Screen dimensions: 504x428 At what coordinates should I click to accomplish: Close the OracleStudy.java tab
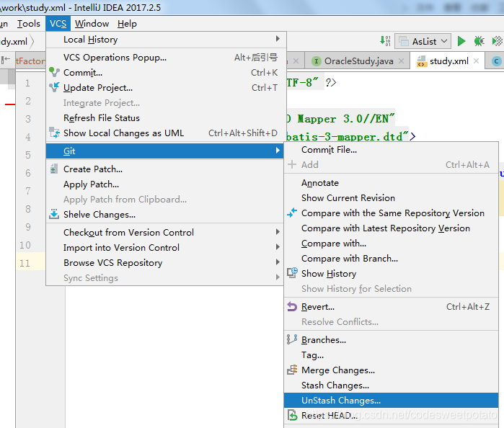pyautogui.click(x=401, y=61)
